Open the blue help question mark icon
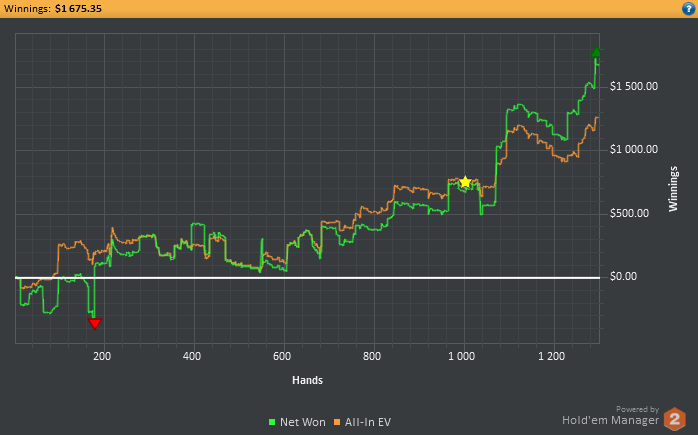This screenshot has width=698, height=435. tap(688, 8)
